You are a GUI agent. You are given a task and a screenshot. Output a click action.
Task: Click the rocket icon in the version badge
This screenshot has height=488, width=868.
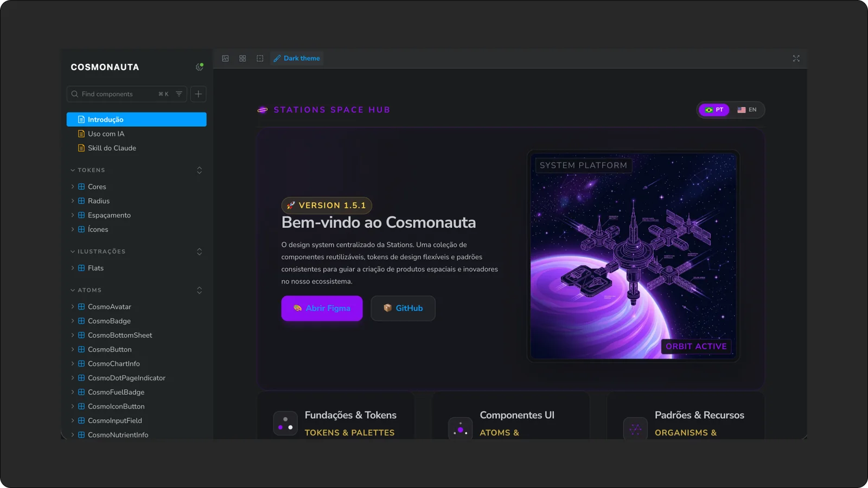291,206
